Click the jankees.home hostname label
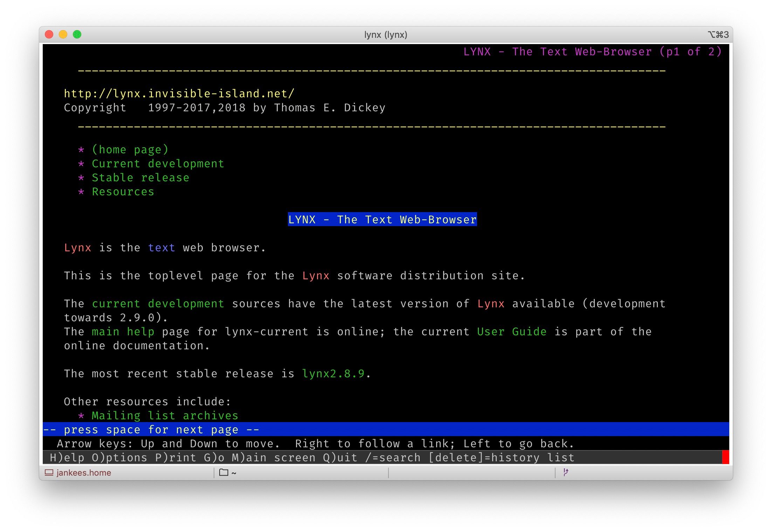Image resolution: width=772 pixels, height=532 pixels. [84, 472]
